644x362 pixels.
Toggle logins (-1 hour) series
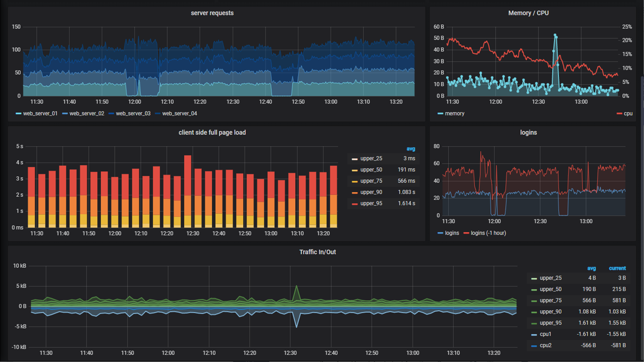[488, 233]
